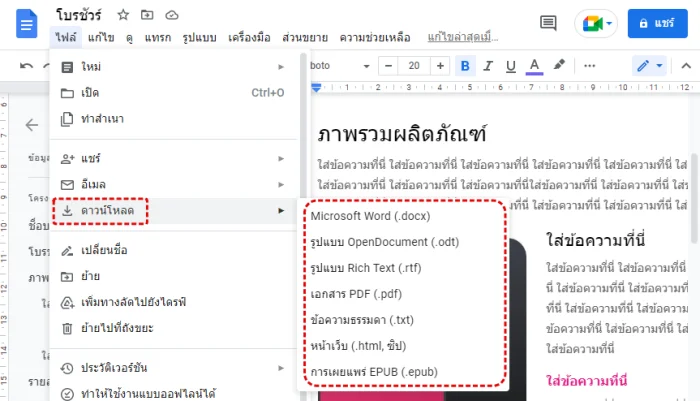The height and width of the screenshot is (401, 700).
Task: Download as Microsoft Word (.docx)
Action: point(403,216)
